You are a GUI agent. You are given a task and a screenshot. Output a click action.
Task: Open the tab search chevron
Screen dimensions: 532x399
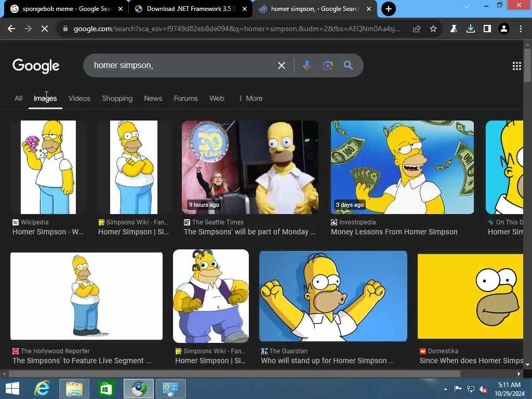(x=467, y=6)
